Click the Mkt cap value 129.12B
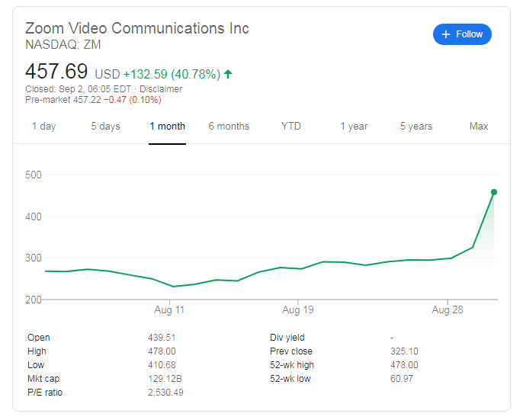523x420 pixels. (164, 379)
